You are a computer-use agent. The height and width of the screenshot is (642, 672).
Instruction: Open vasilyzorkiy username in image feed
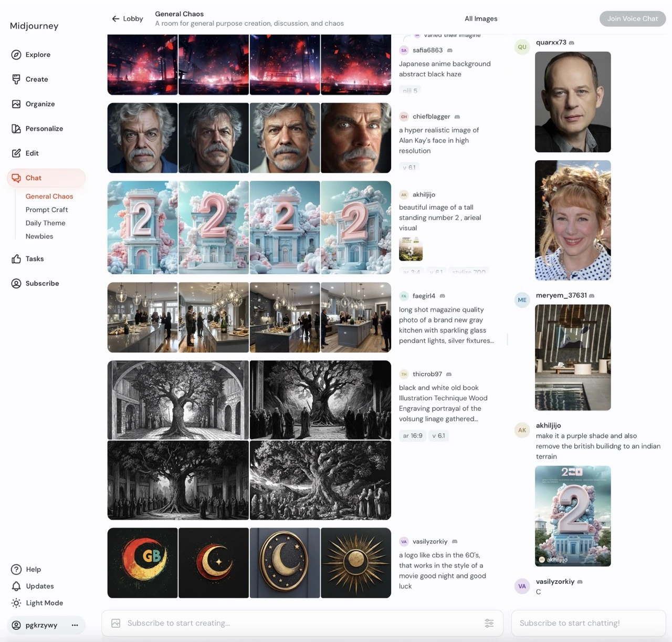pyautogui.click(x=430, y=542)
